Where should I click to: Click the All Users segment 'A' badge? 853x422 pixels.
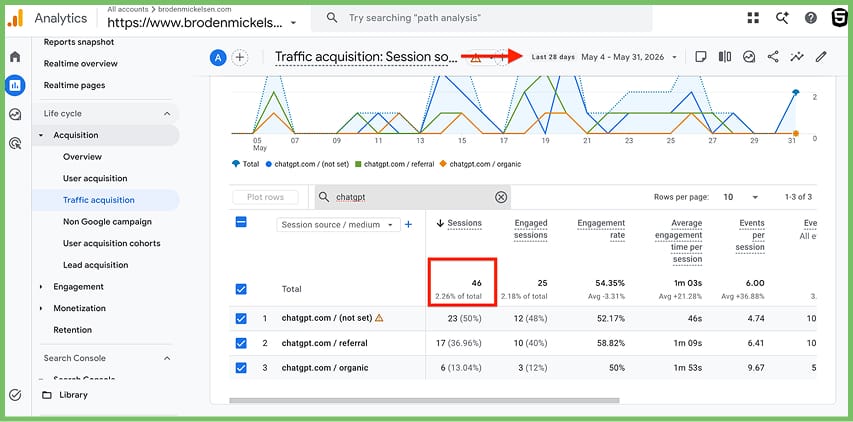tap(218, 58)
